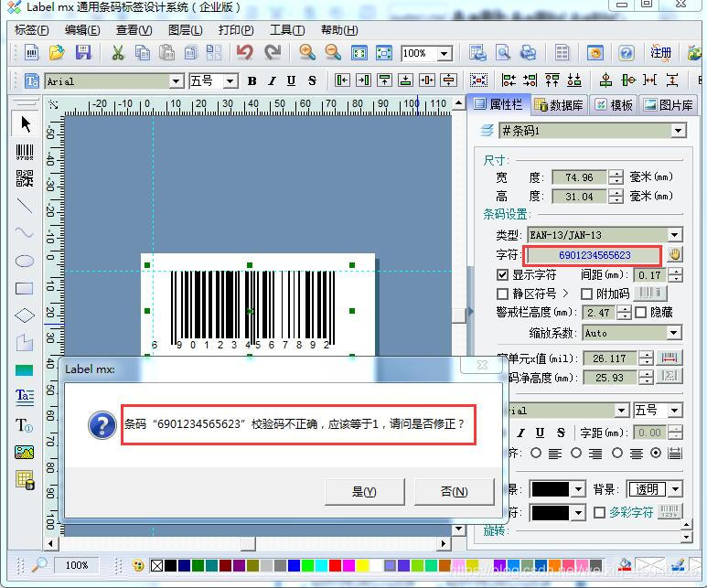Pick the yellow swatch in color palette
707x588 pixels.
(362, 565)
